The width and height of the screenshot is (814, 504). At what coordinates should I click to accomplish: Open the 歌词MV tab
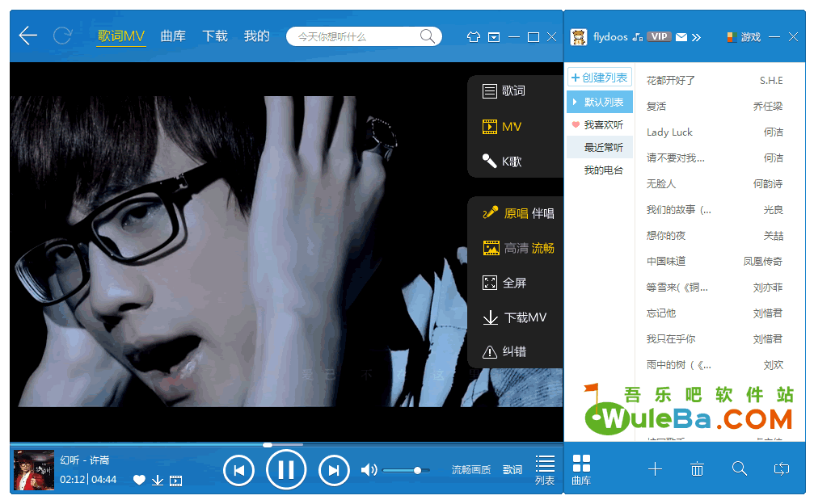(x=121, y=36)
